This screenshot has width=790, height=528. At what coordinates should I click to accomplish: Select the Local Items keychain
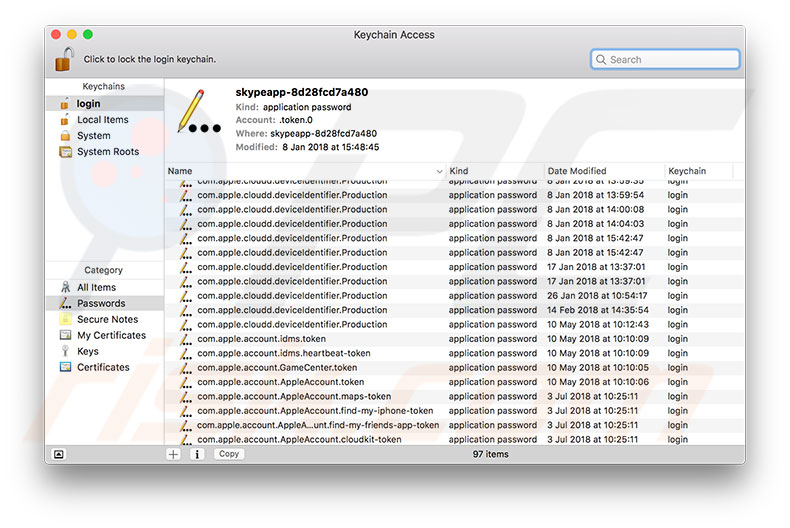point(102,120)
